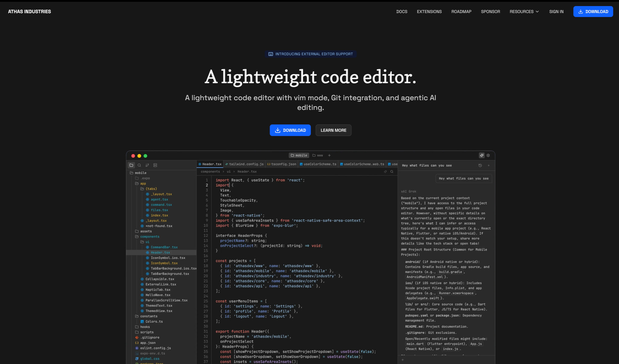The height and width of the screenshot is (364, 619).
Task: Open Collapsible.tsx in the file tree
Action: pyautogui.click(x=157, y=279)
